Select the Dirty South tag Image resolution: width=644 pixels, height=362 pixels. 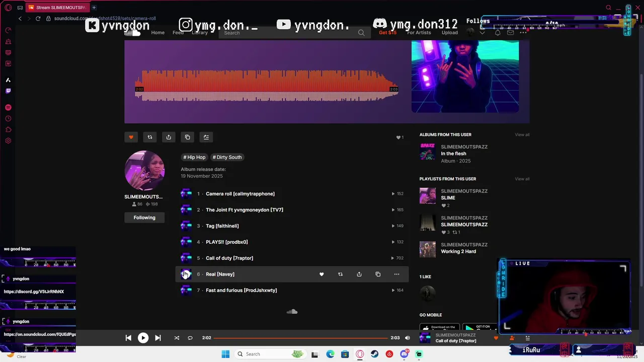coord(227,157)
